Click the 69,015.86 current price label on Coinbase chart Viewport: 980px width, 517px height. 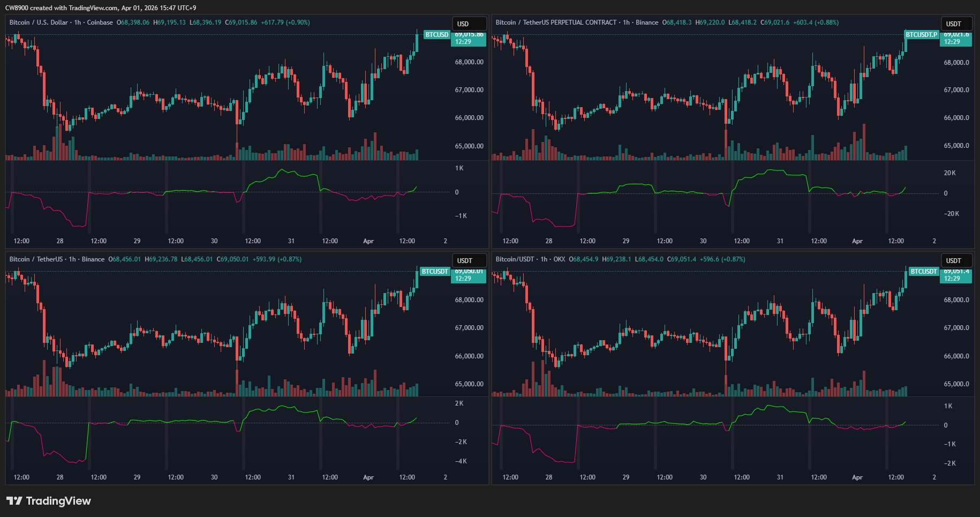coord(469,35)
